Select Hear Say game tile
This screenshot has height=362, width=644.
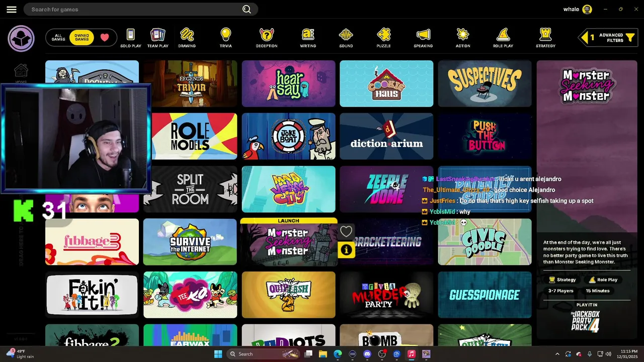(x=288, y=83)
